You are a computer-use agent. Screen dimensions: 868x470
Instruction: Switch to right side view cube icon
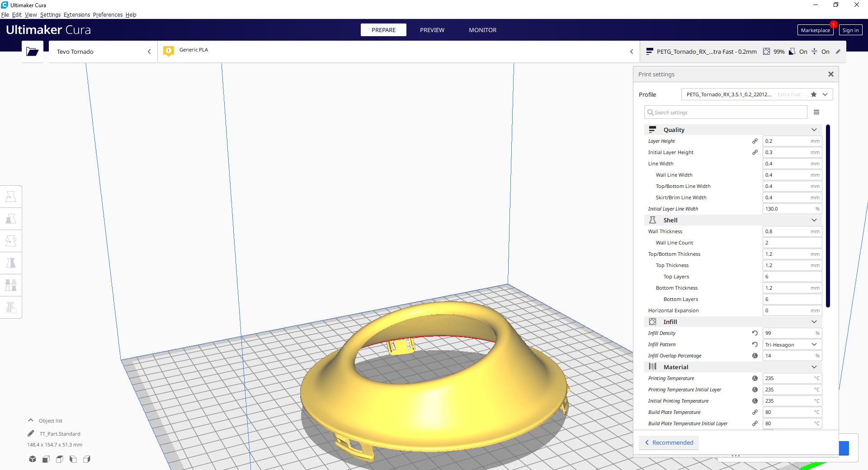[x=87, y=459]
